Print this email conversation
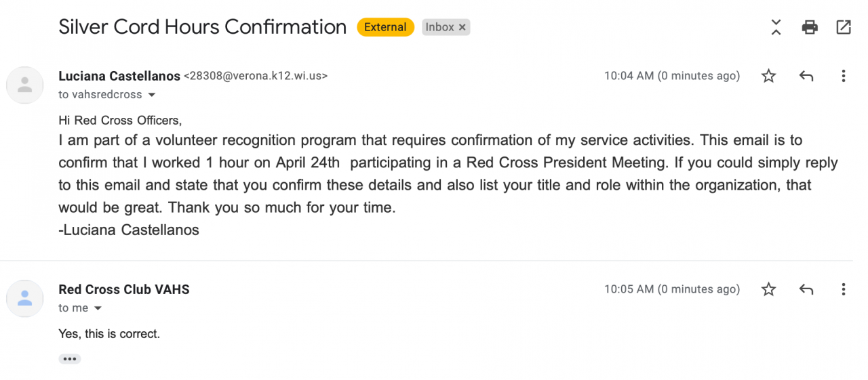This screenshot has height=380, width=868. [x=810, y=27]
